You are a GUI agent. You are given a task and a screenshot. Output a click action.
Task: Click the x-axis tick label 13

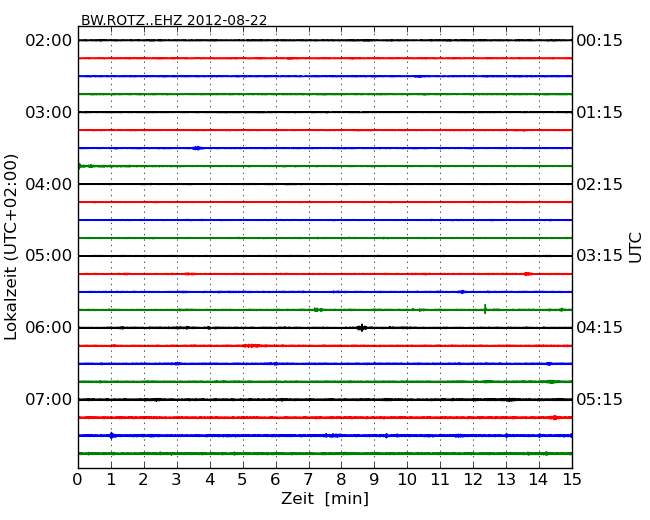(506, 480)
